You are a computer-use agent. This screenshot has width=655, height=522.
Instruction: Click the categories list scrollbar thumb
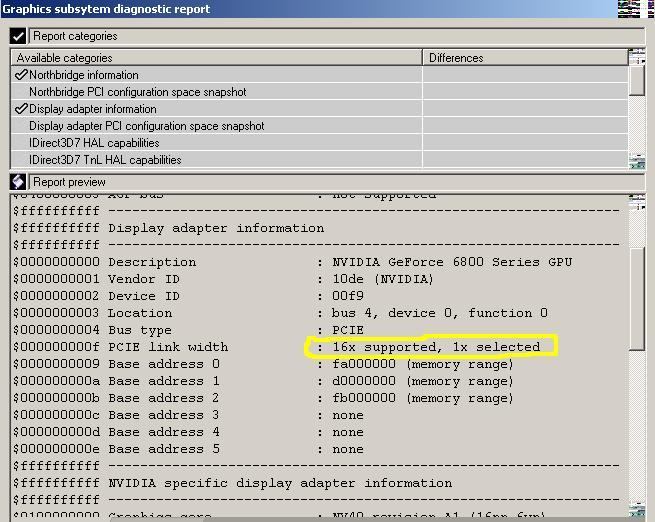pyautogui.click(x=637, y=80)
